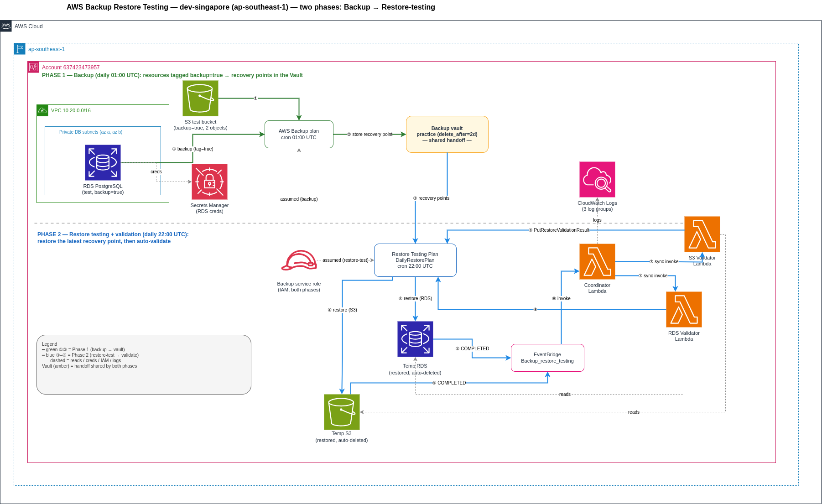Screen dimensions: 822x504
Task: Select the S3 test bucket icon
Action: (200, 98)
